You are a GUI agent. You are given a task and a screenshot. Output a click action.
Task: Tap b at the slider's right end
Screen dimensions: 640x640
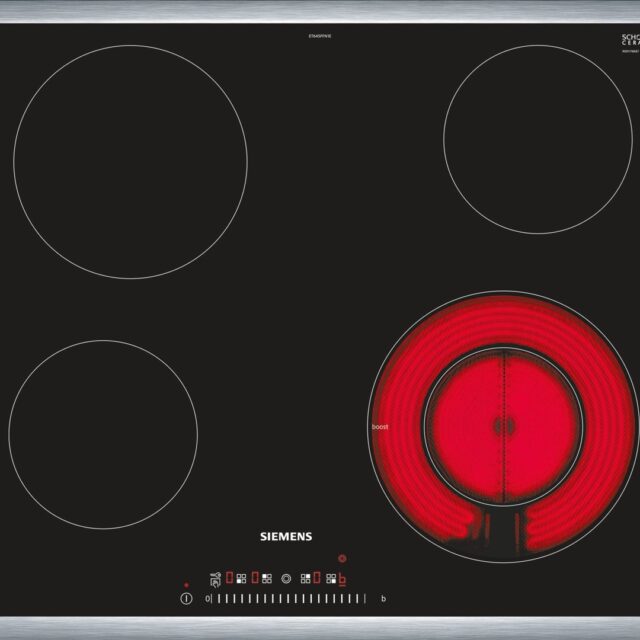pyautogui.click(x=382, y=599)
